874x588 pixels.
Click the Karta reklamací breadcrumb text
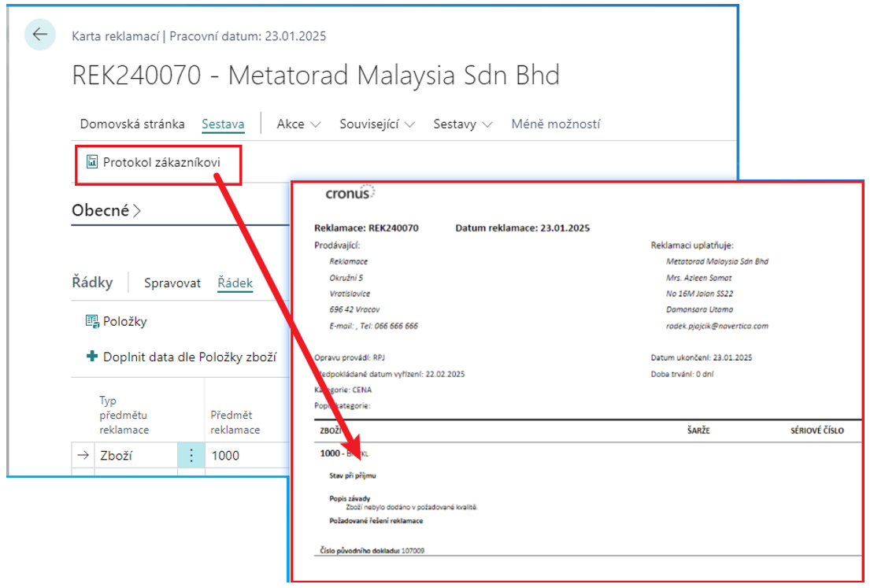116,36
